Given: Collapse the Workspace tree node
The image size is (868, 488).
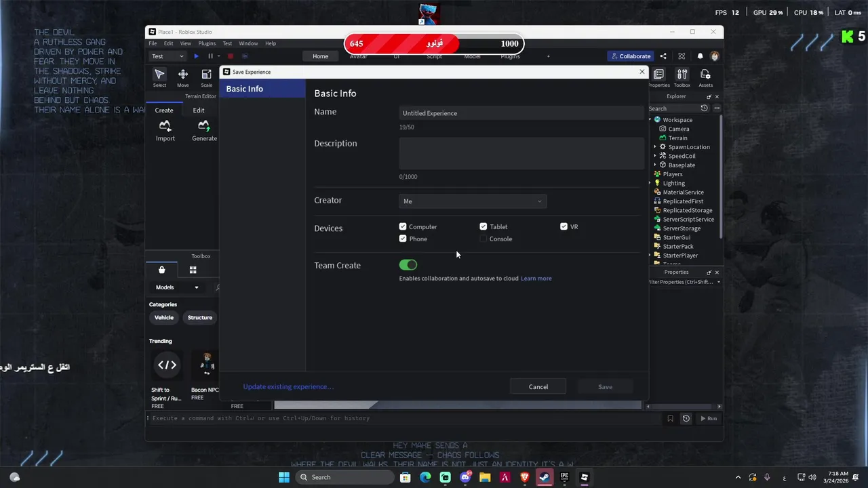Looking at the screenshot, I should point(650,120).
